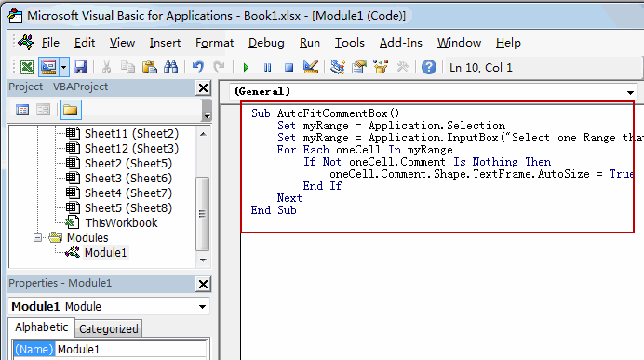
Task: Select Module1 in project tree
Action: click(x=105, y=252)
